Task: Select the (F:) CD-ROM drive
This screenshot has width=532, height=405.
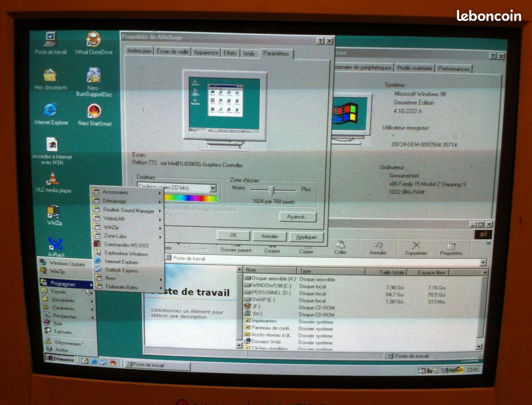Action: (253, 306)
